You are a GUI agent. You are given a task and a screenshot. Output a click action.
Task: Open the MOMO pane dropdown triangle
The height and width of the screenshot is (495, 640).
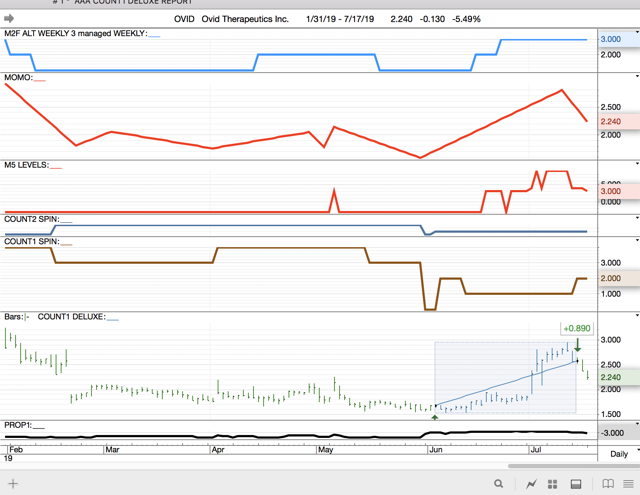pyautogui.click(x=637, y=76)
